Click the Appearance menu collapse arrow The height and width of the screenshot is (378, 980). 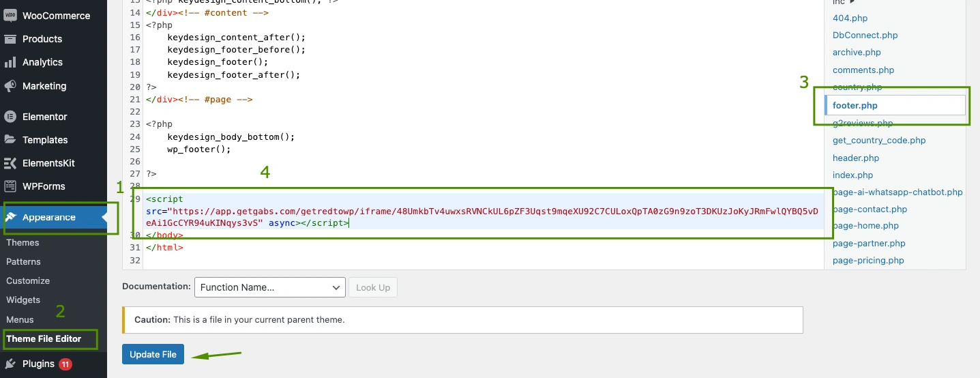click(104, 217)
